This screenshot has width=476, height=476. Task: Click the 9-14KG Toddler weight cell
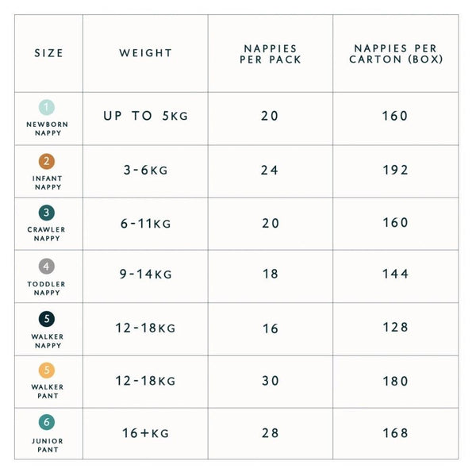(x=146, y=274)
